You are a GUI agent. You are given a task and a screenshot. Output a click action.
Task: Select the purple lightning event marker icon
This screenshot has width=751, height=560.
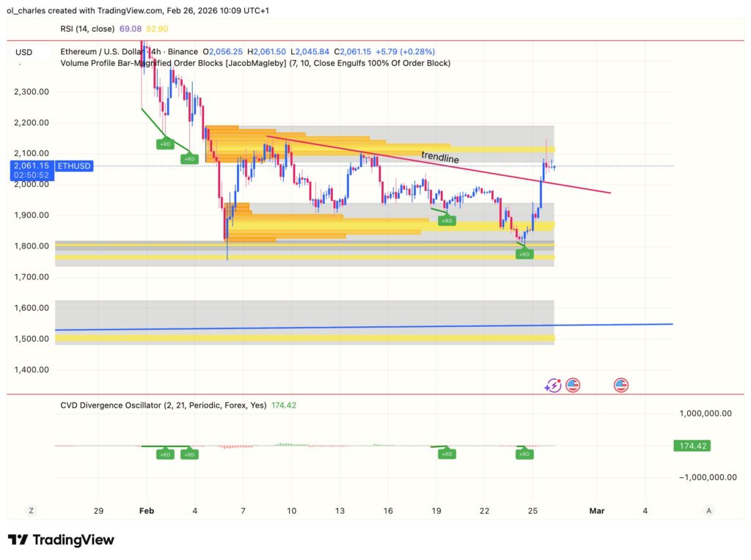[x=554, y=384]
